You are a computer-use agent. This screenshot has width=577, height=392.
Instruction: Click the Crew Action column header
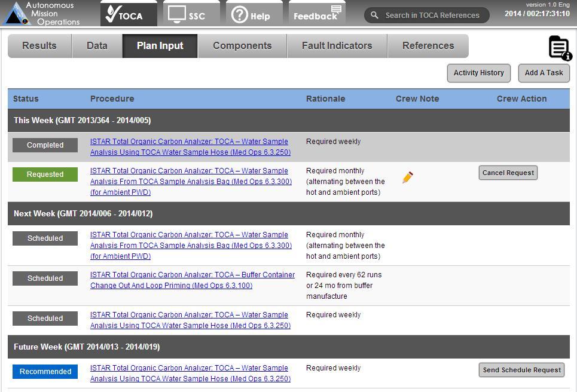point(522,99)
